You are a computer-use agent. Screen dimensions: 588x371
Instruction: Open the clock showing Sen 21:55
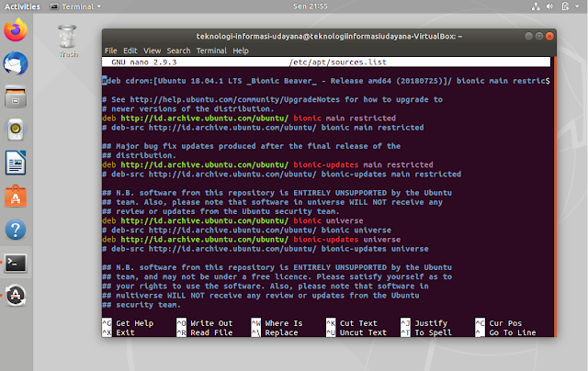click(310, 6)
